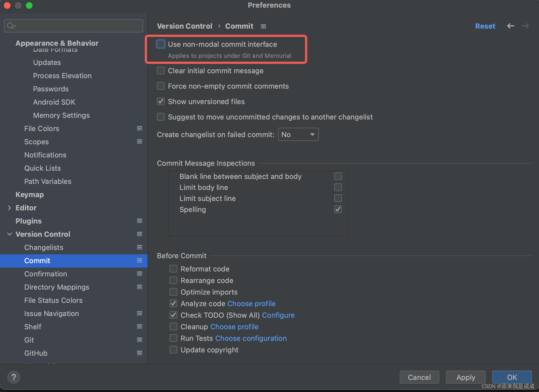The image size is (539, 392).
Task: Enable Use non-modal commit interface
Action: [x=160, y=44]
